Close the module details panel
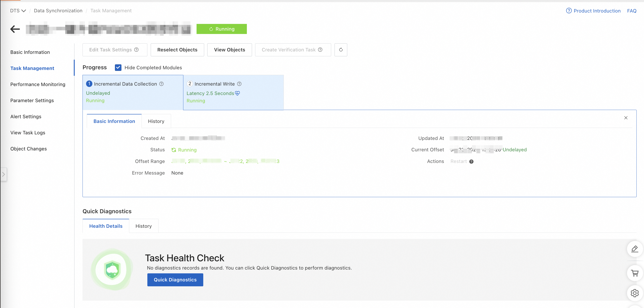Viewport: 644px width, 308px height. (626, 118)
